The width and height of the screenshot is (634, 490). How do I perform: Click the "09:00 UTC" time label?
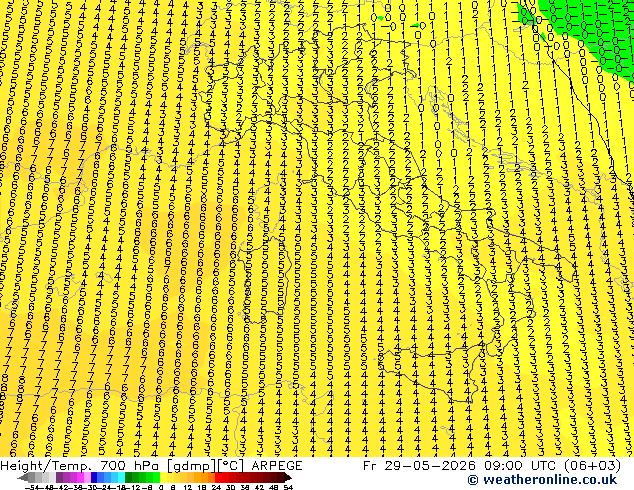[x=520, y=466]
